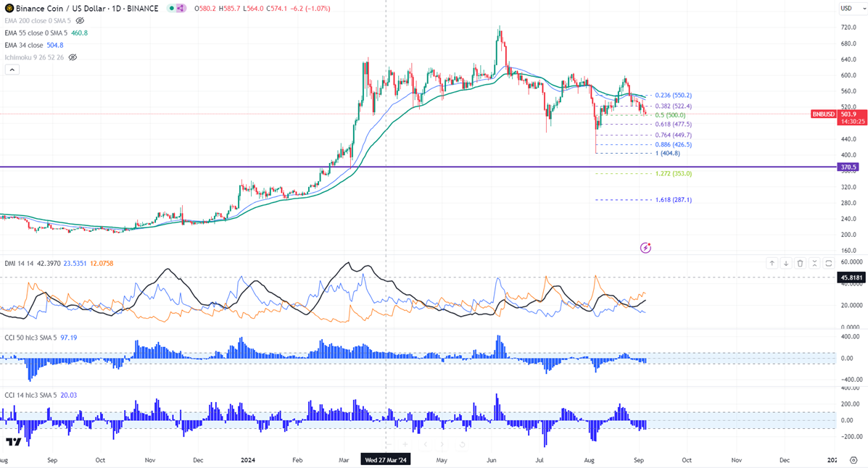Select the EMA 55 close legend

click(36, 33)
